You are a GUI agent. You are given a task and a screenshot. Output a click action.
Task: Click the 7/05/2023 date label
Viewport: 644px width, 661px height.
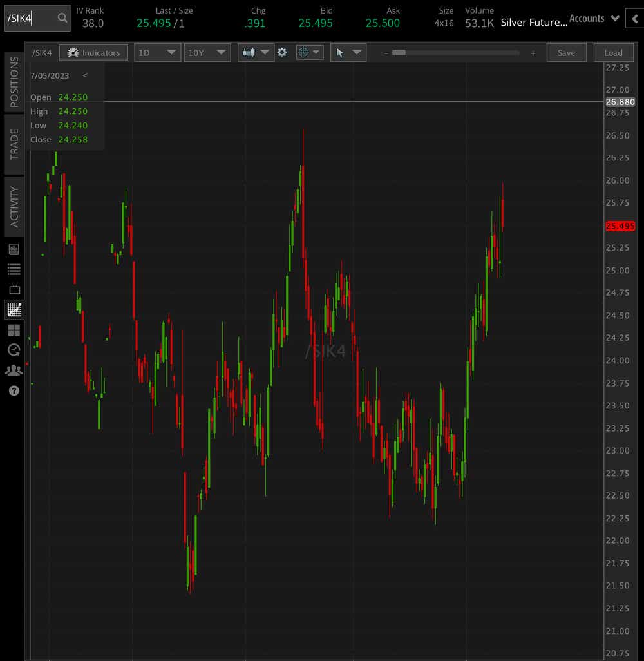[x=50, y=76]
